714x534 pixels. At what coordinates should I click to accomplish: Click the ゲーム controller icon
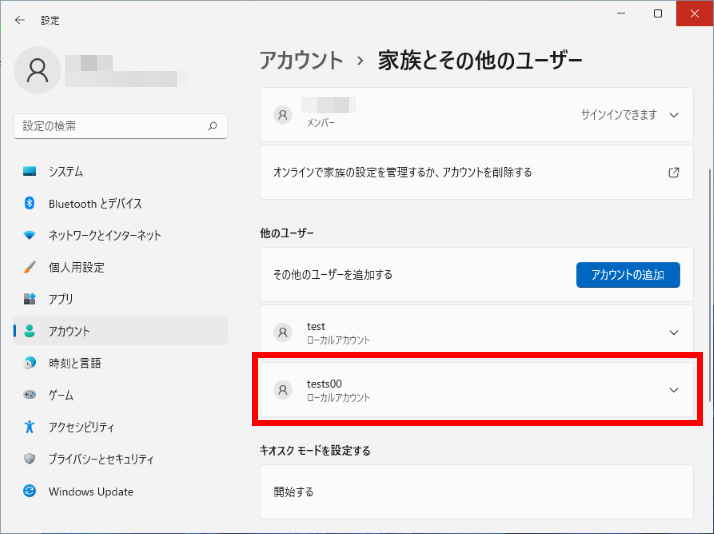click(x=30, y=395)
